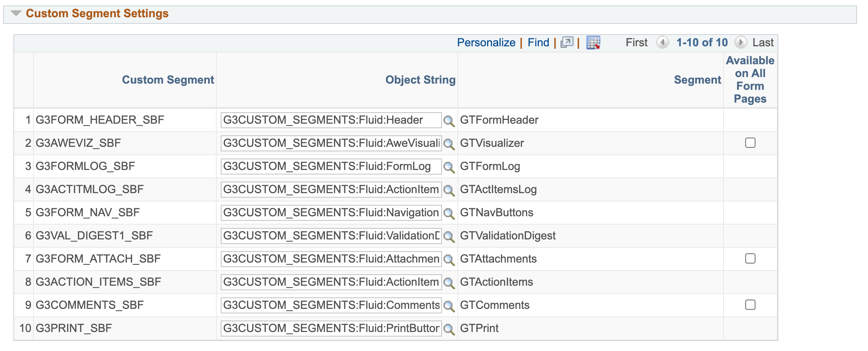Sort by Object String column header

pos(421,80)
